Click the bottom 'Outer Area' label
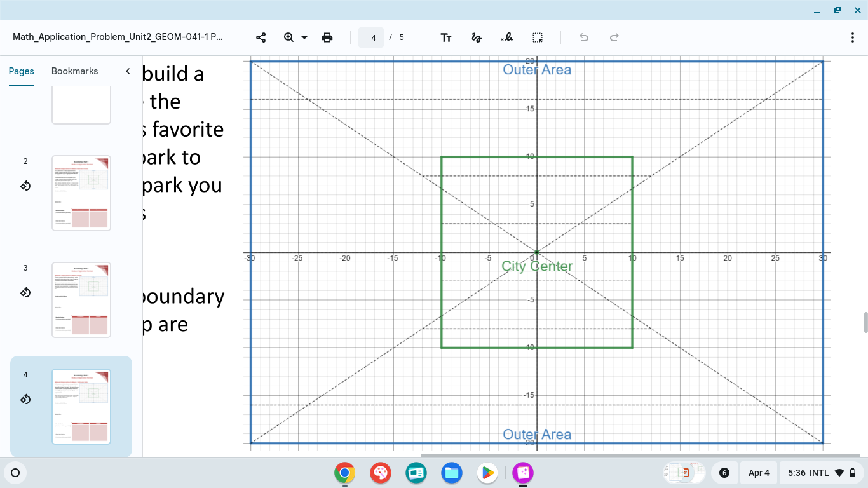This screenshot has height=488, width=868. pyautogui.click(x=537, y=435)
